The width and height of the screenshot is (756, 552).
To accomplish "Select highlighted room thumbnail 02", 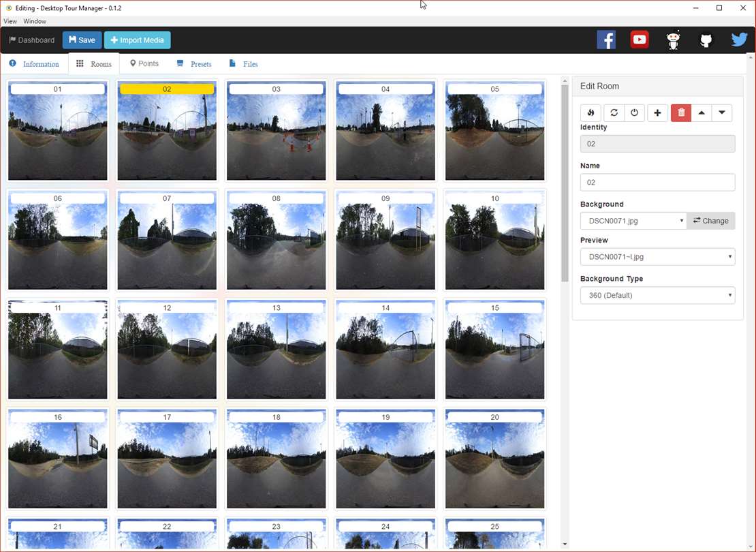I will pyautogui.click(x=167, y=130).
